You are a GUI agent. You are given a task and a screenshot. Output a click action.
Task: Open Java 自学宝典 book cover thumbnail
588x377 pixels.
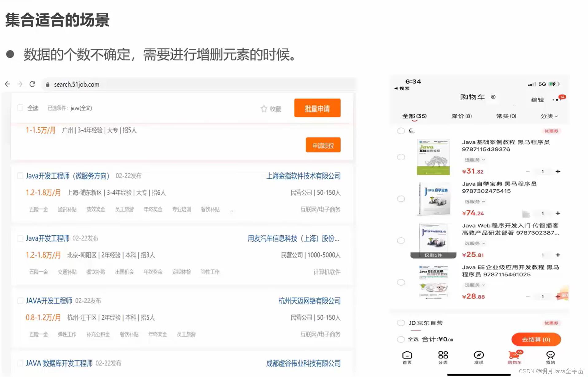[x=433, y=199]
